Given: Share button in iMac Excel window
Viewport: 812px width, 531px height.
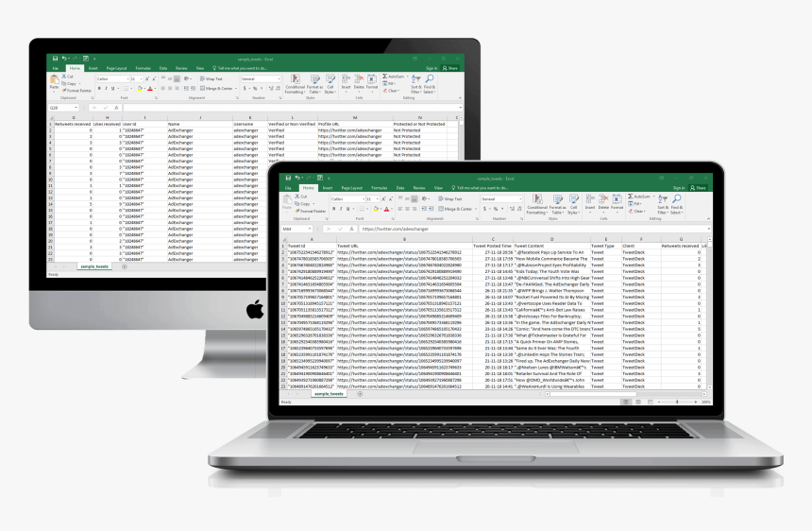Looking at the screenshot, I should point(450,68).
